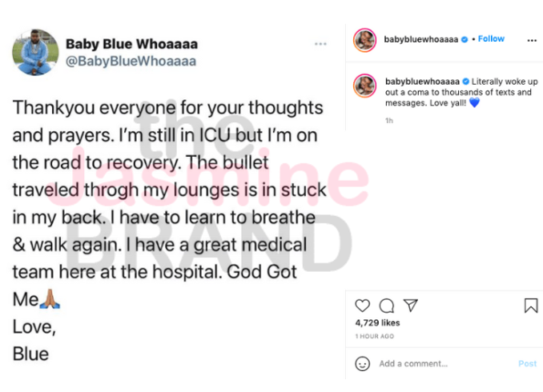Open babybluewhoaaaa header avatar story
Image resolution: width=543 pixels, height=392 pixels.
365,40
